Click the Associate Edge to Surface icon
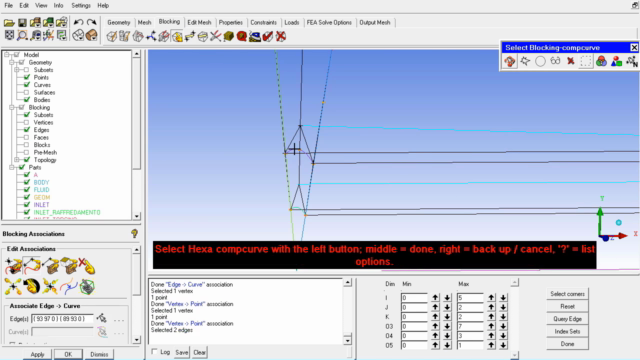 coord(51,266)
